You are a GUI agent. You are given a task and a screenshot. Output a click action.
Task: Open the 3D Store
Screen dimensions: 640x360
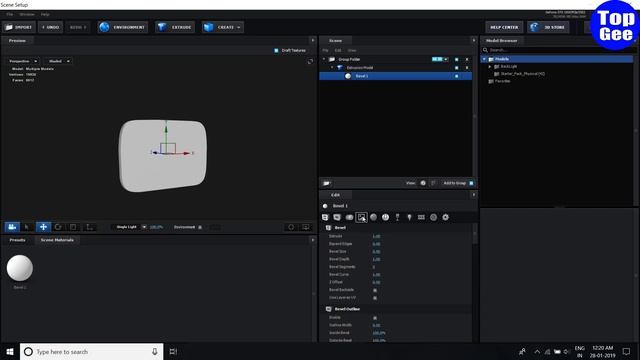548,27
